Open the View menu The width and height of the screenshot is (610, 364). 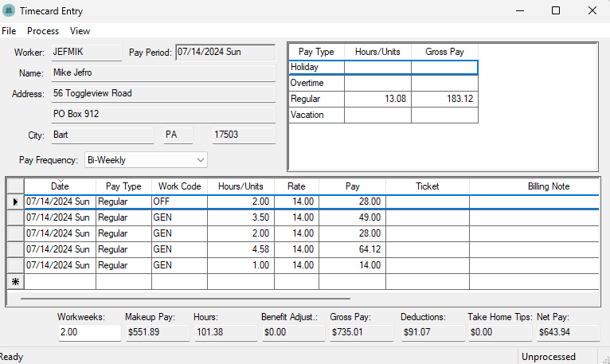(x=80, y=31)
